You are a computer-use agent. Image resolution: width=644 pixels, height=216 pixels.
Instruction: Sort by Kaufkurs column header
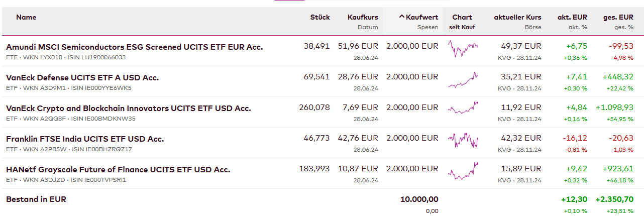click(x=363, y=17)
